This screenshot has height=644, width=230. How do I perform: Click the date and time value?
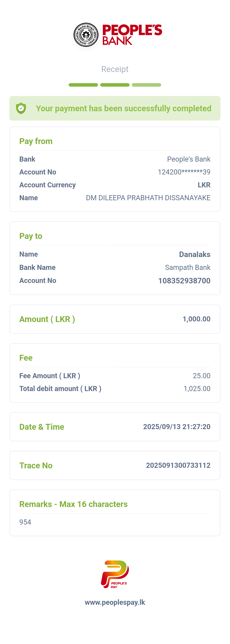pos(177,426)
